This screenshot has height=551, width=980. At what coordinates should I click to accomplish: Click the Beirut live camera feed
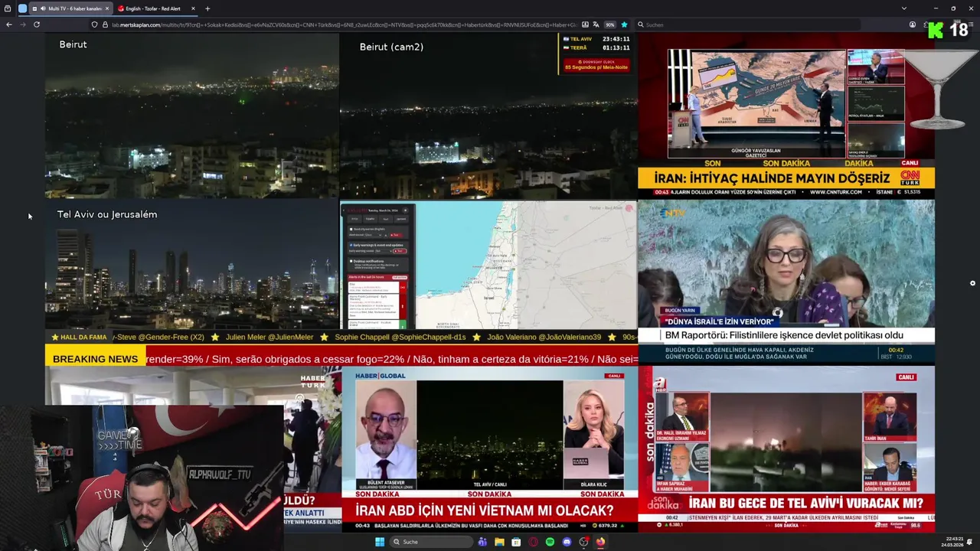pos(191,116)
